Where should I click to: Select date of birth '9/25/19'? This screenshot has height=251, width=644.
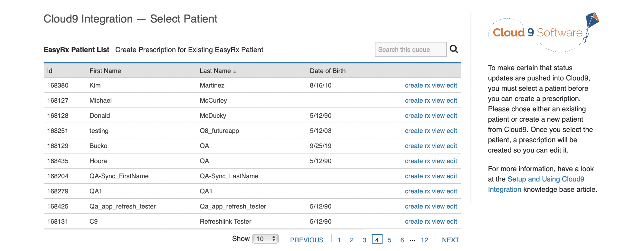320,146
